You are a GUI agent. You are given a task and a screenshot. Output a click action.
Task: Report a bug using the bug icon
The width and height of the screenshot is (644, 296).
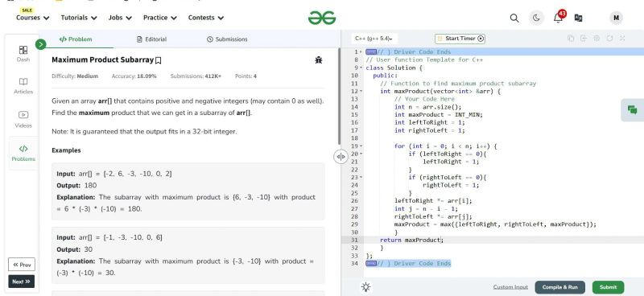coord(318,60)
